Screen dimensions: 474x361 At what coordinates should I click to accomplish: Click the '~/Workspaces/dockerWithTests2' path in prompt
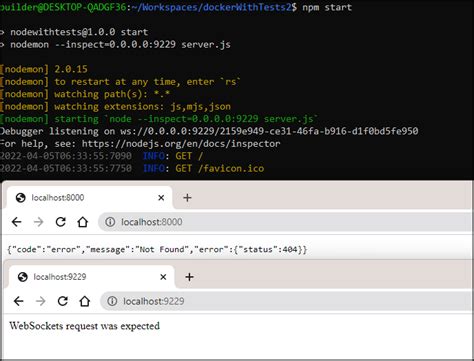[x=211, y=7]
